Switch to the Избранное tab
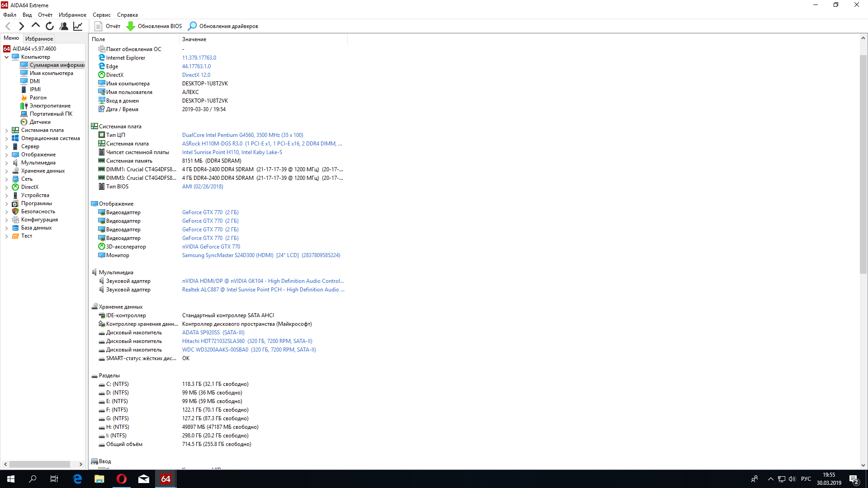This screenshot has height=488, width=868. 39,39
